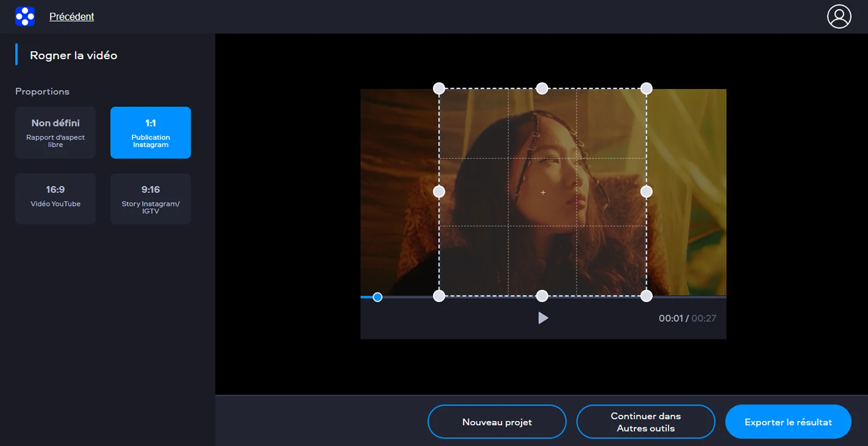Viewport: 868px width, 446px height.
Task: Click the top-right crop corner handle
Action: click(x=646, y=89)
